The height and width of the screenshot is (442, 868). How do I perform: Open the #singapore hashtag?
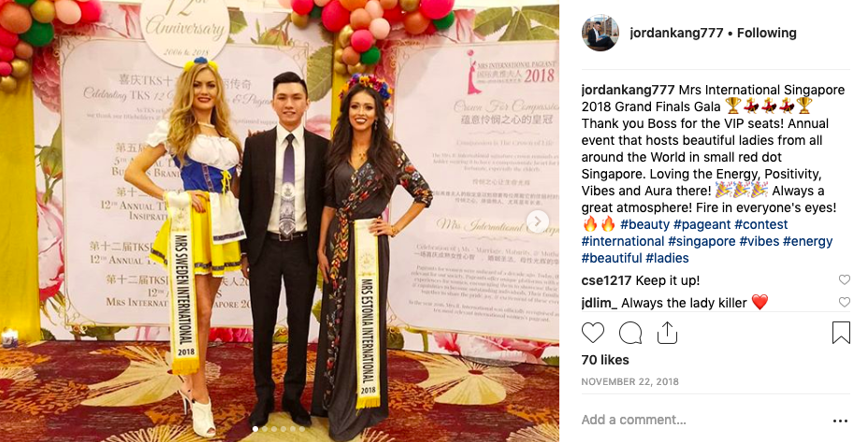tap(702, 241)
